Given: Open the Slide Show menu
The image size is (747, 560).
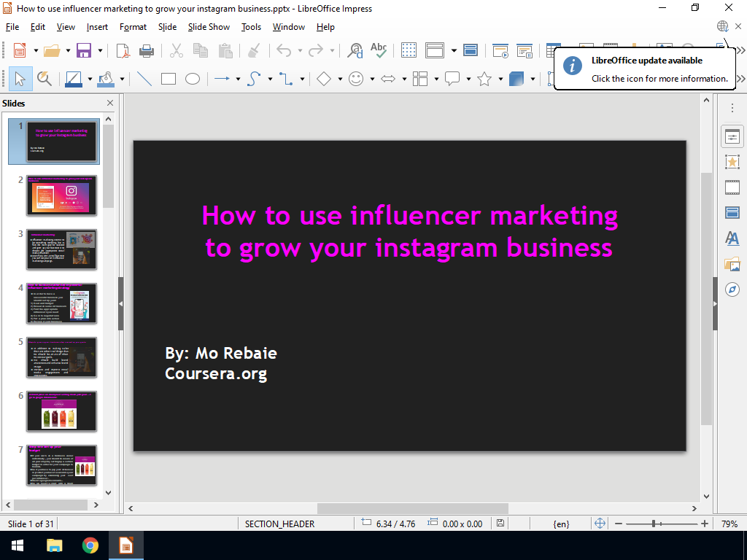Looking at the screenshot, I should pos(209,27).
